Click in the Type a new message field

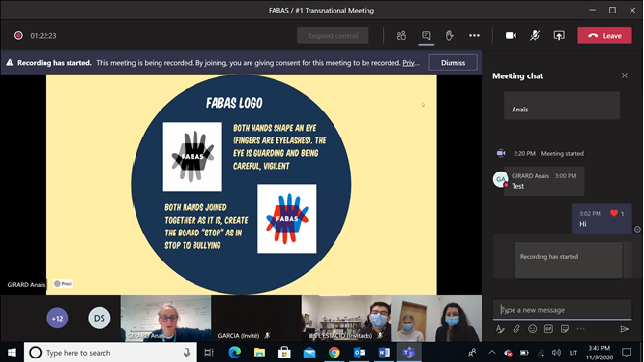point(562,310)
